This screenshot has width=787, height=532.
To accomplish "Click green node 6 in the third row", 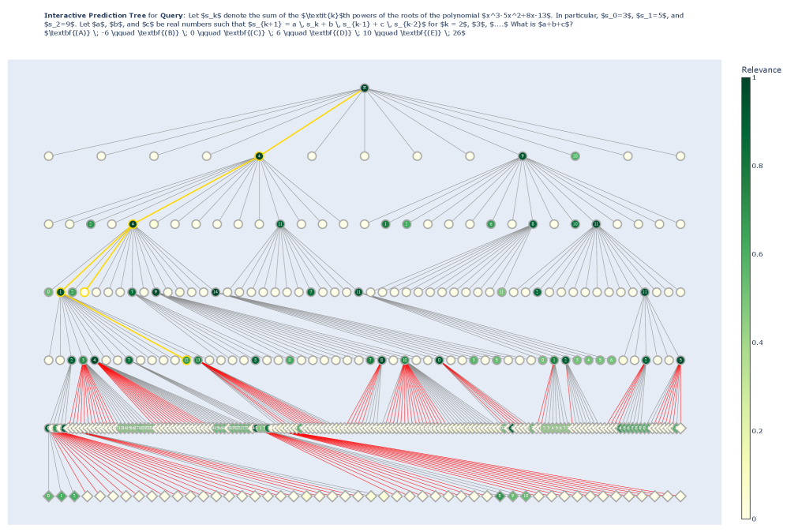I will (491, 224).
